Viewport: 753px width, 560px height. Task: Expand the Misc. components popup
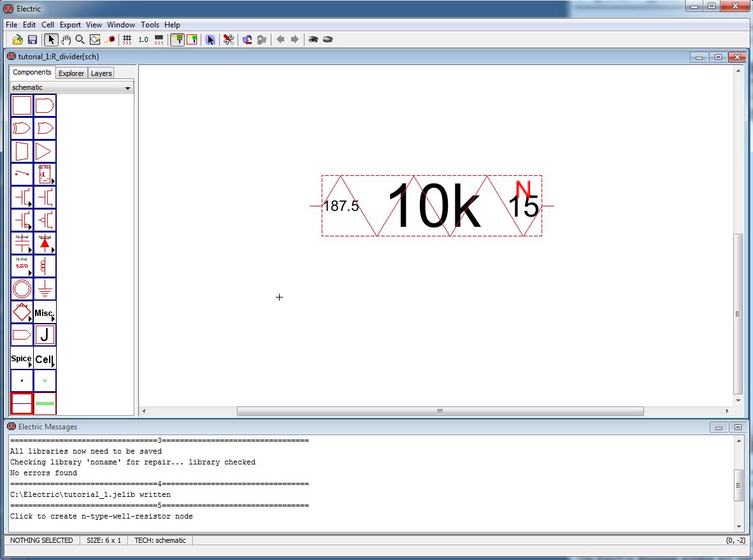(45, 312)
